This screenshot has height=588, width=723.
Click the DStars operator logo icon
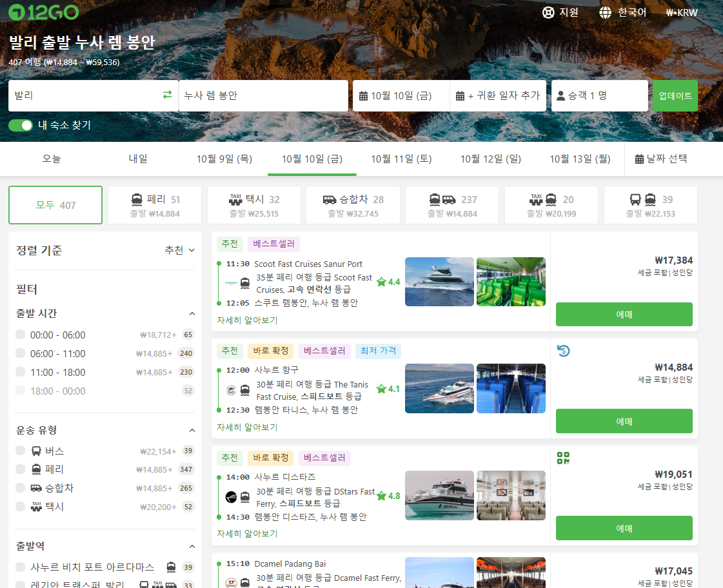(232, 497)
